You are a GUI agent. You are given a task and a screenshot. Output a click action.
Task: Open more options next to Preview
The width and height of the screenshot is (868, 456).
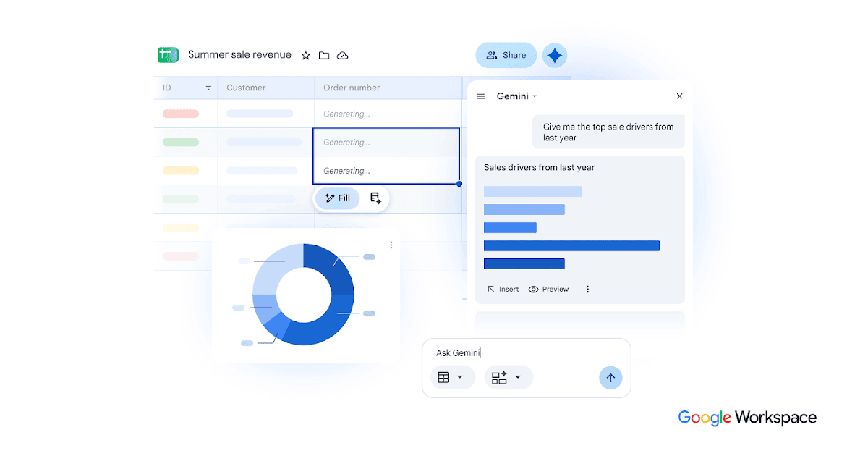pyautogui.click(x=587, y=289)
